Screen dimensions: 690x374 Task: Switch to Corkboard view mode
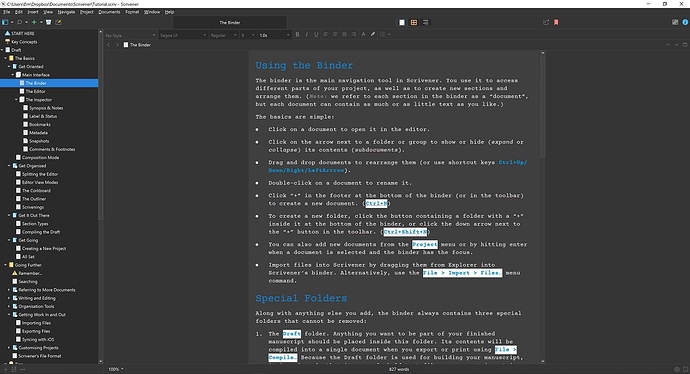[x=414, y=22]
